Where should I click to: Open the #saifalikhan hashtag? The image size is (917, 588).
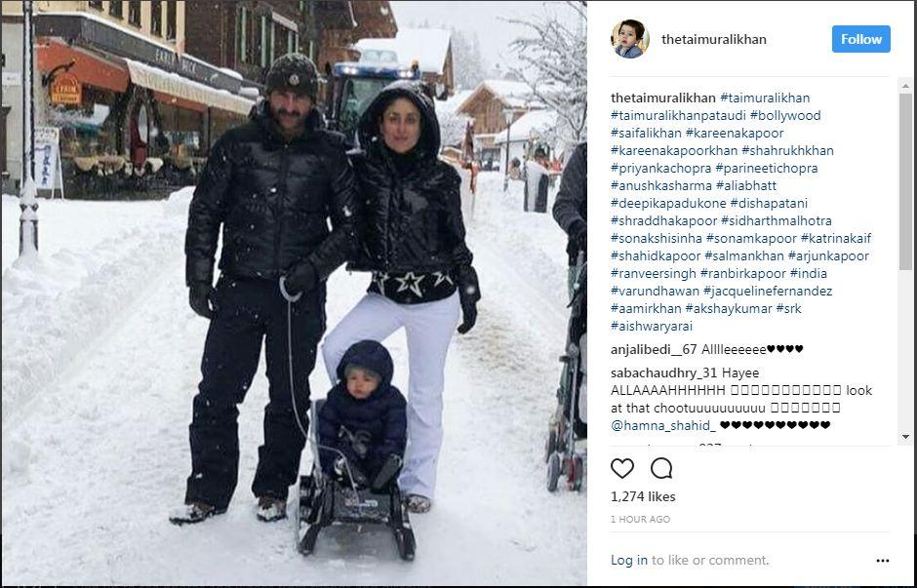tap(646, 133)
